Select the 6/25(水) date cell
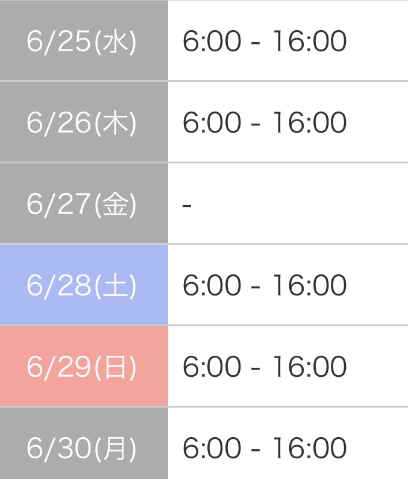 (x=84, y=41)
